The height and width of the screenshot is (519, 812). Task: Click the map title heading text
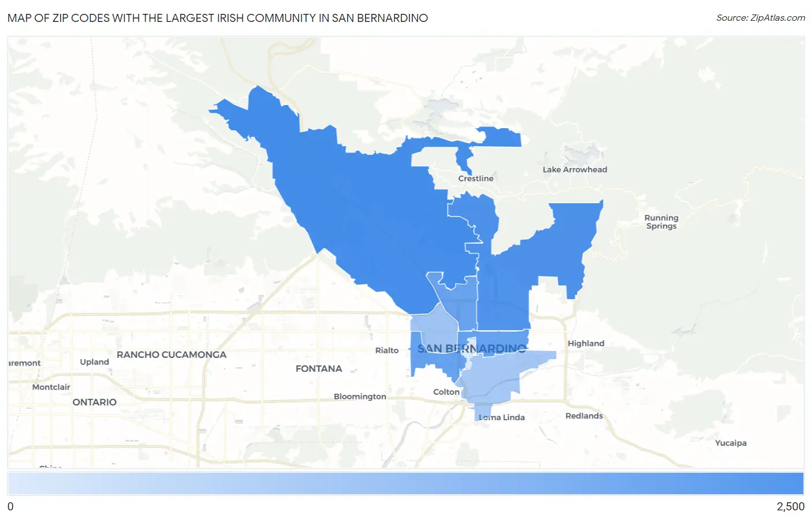pyautogui.click(x=218, y=18)
